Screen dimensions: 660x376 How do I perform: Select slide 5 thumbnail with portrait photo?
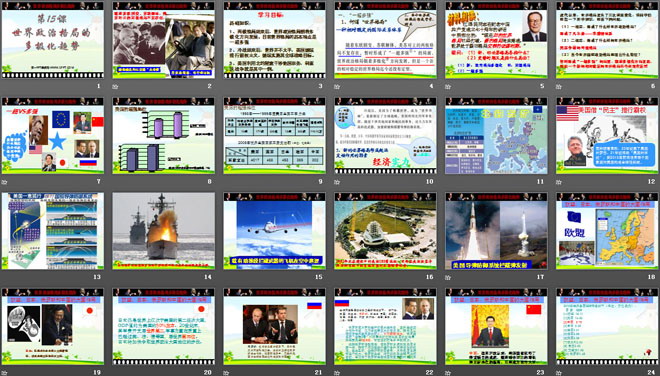[x=496, y=40]
